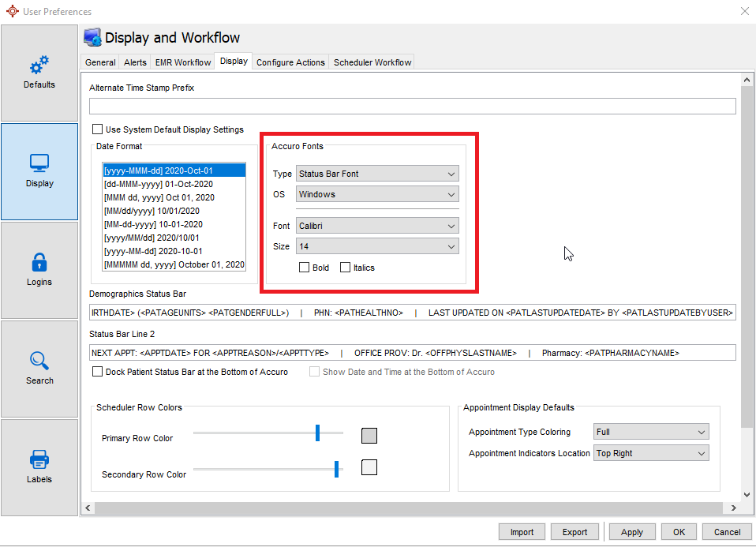Click the Primary Row Color swatch

(369, 436)
